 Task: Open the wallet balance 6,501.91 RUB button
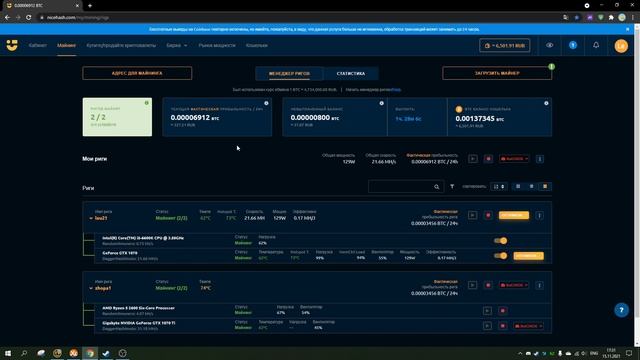pyautogui.click(x=504, y=46)
